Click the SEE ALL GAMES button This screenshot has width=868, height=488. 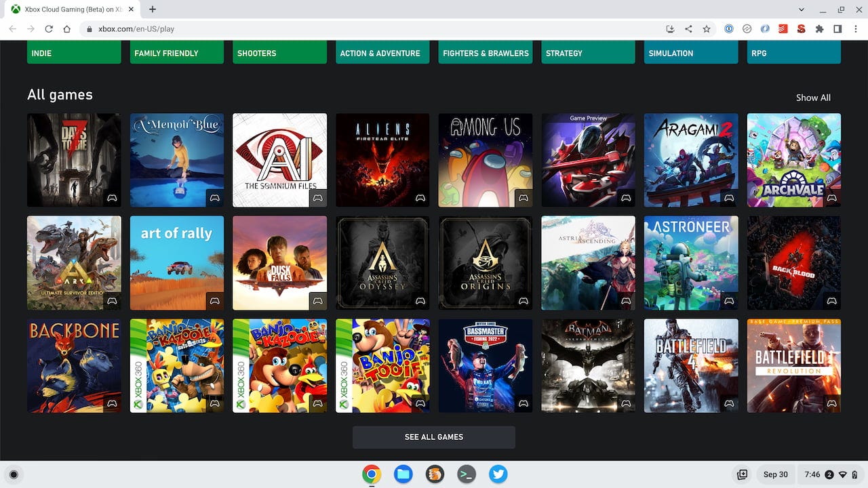pyautogui.click(x=434, y=437)
